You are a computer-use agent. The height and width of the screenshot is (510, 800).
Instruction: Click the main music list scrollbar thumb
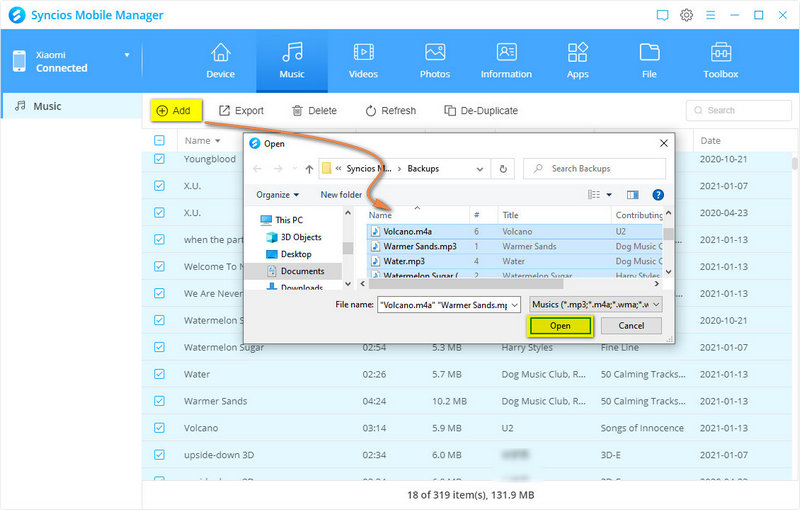794,164
